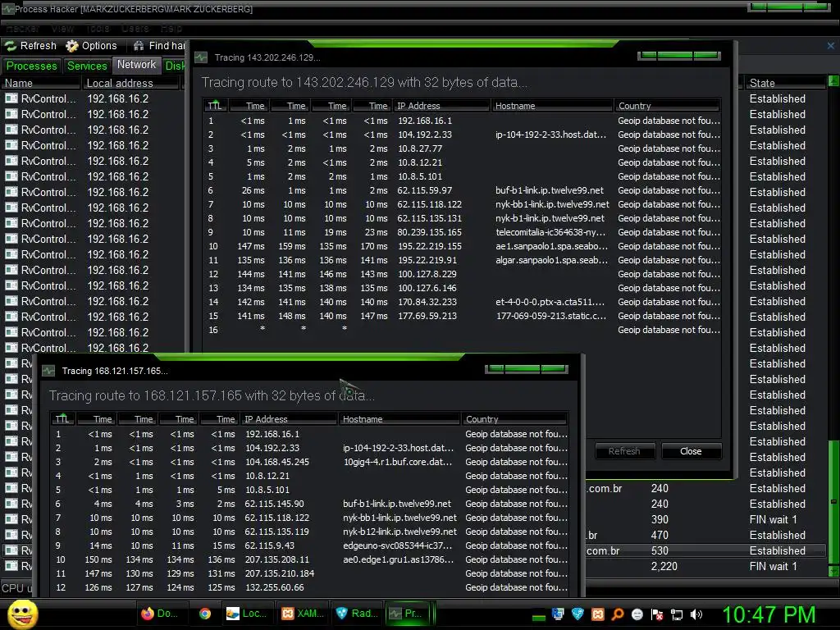The image size is (840, 630).
Task: Open the Users menu
Action: pyautogui.click(x=135, y=29)
